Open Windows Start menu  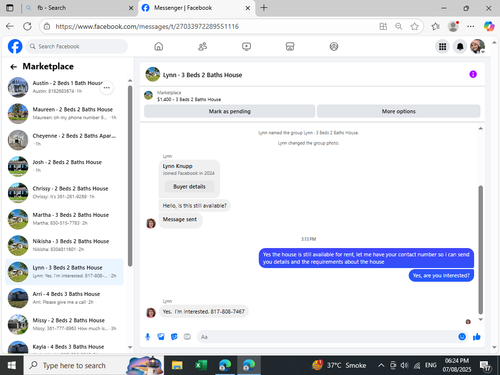coord(11,365)
